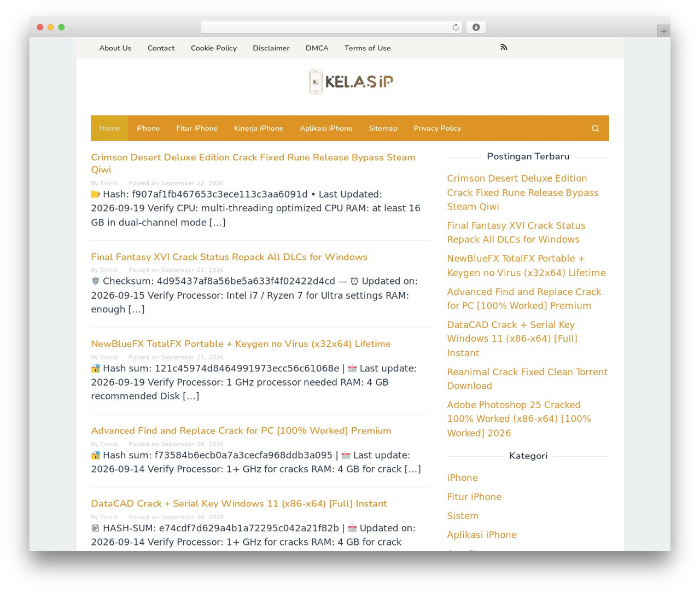Open the NewBlueFX TotalFX Portable article title

pos(241,344)
